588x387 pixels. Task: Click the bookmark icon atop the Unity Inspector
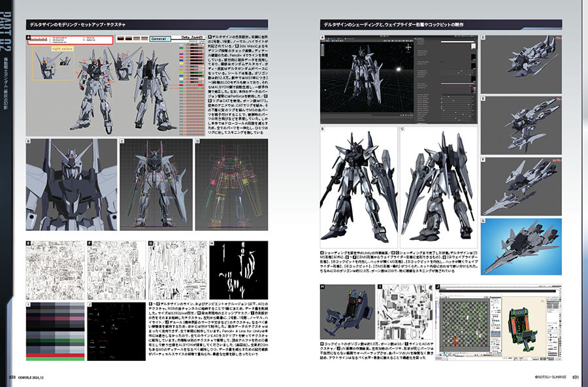click(473, 46)
